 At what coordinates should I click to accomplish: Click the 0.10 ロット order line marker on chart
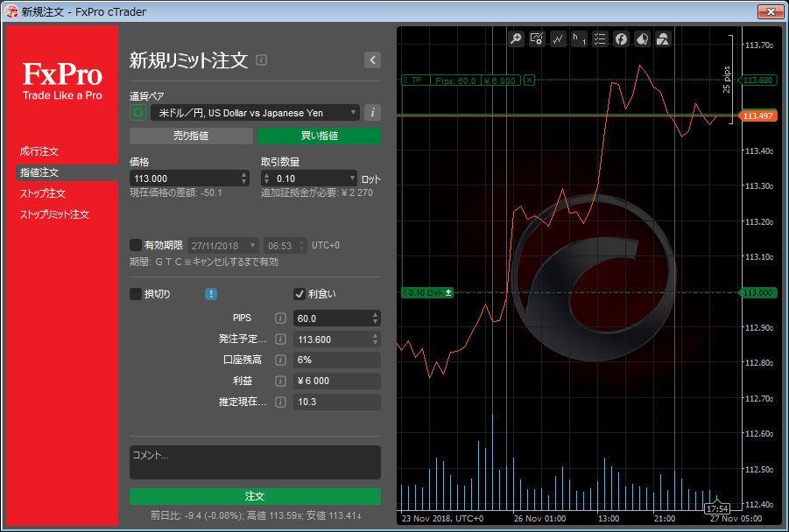tap(427, 292)
